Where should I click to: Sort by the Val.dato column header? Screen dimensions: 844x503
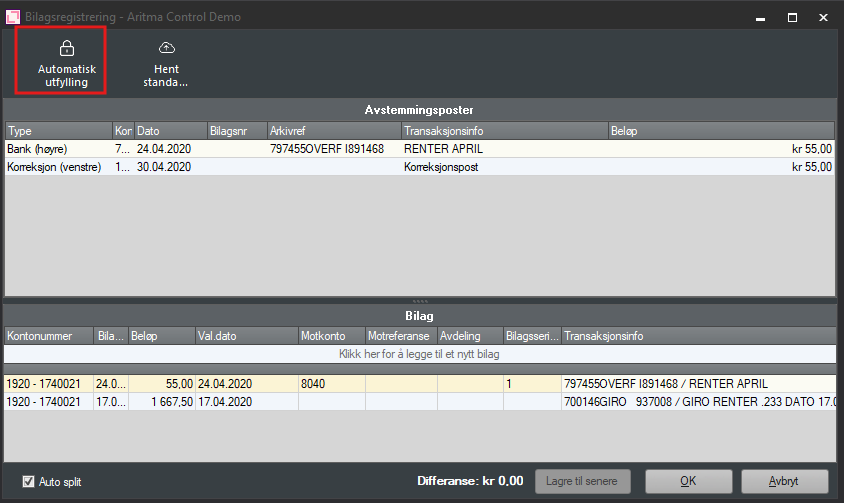pos(245,337)
